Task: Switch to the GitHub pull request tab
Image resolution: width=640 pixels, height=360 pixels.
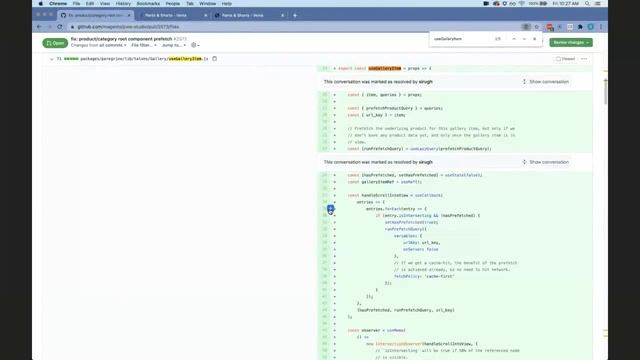Action: point(96,16)
